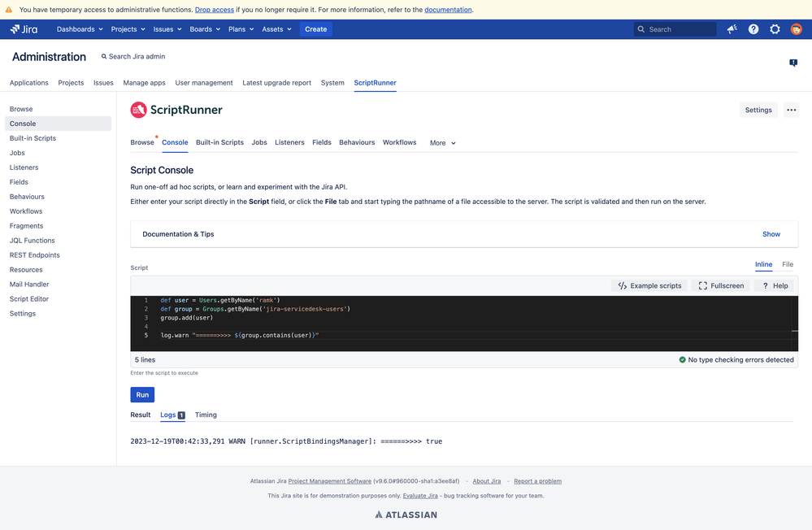
Task: Open the Applications admin tab
Action: tap(29, 83)
